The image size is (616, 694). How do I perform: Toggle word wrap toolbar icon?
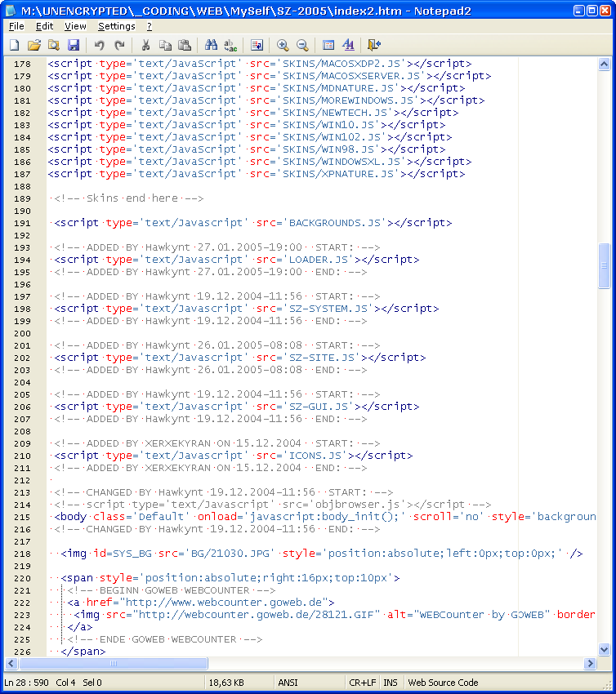click(x=257, y=45)
